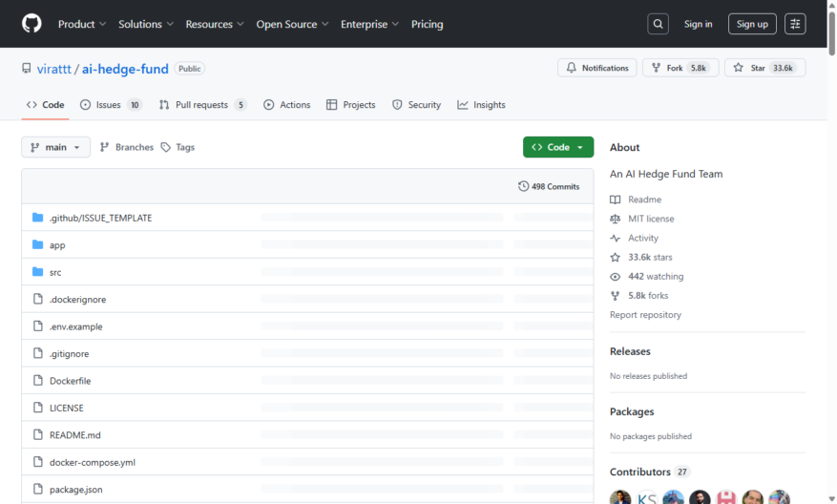Switch to the Issues tab
837x504 pixels.
coord(111,105)
